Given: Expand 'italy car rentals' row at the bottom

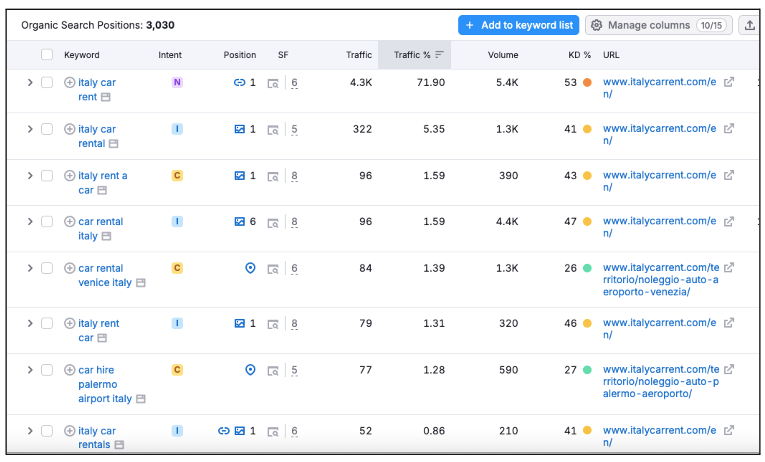Looking at the screenshot, I should [x=30, y=431].
